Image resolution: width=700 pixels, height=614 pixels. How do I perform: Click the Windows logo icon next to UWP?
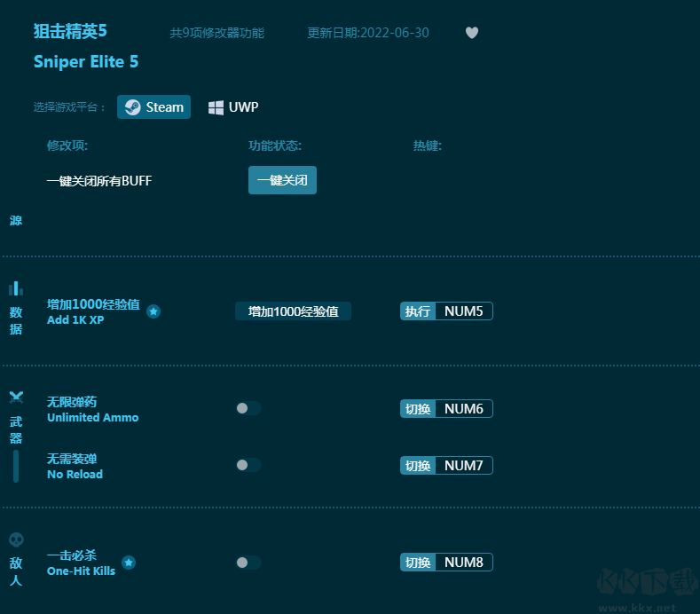point(216,107)
